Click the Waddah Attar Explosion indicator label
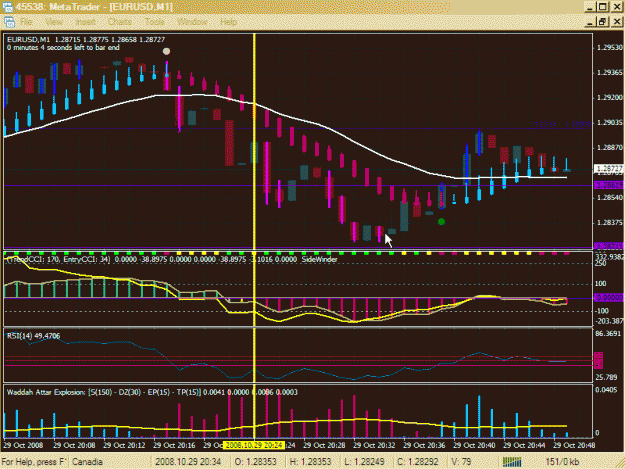This screenshot has height=469, width=625. pyautogui.click(x=152, y=392)
